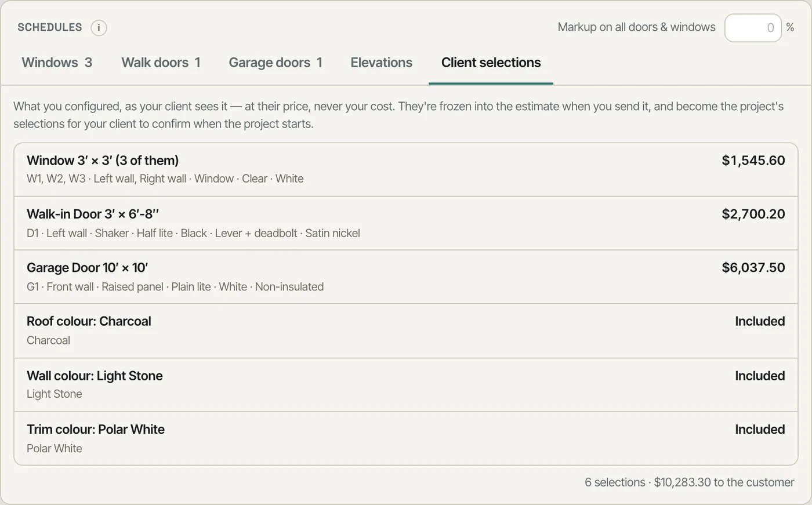This screenshot has width=812, height=505.
Task: Click Included on the Roof colour row
Action: point(760,321)
